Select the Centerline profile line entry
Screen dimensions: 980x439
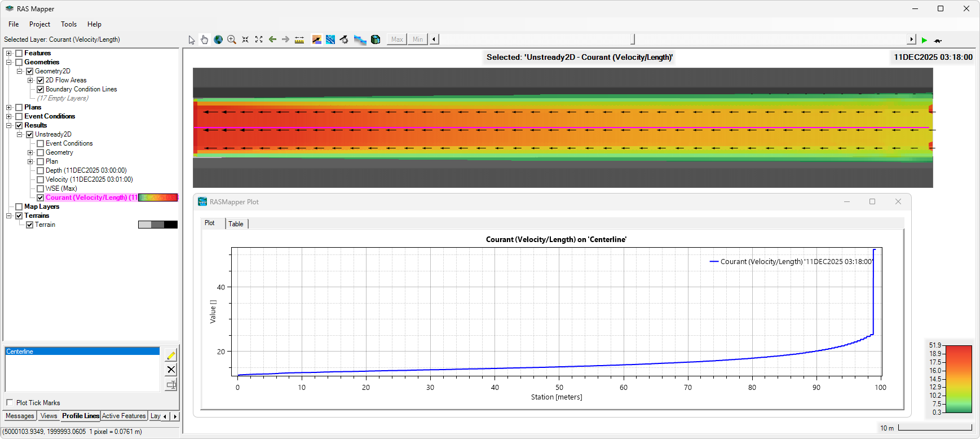[x=82, y=352]
